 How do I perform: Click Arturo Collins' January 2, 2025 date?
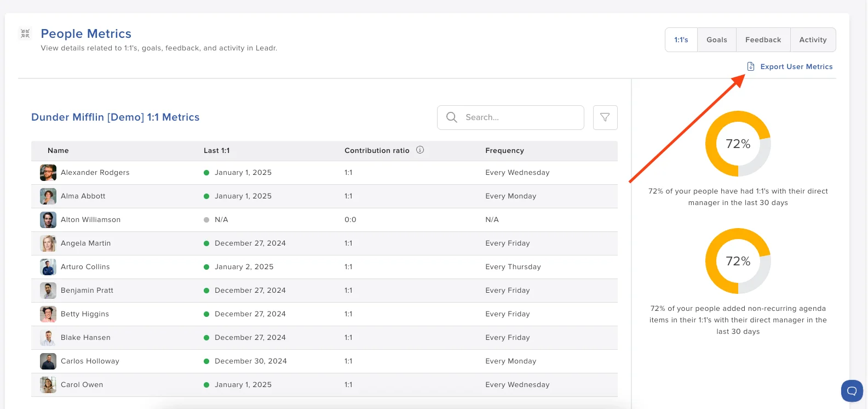[244, 267]
